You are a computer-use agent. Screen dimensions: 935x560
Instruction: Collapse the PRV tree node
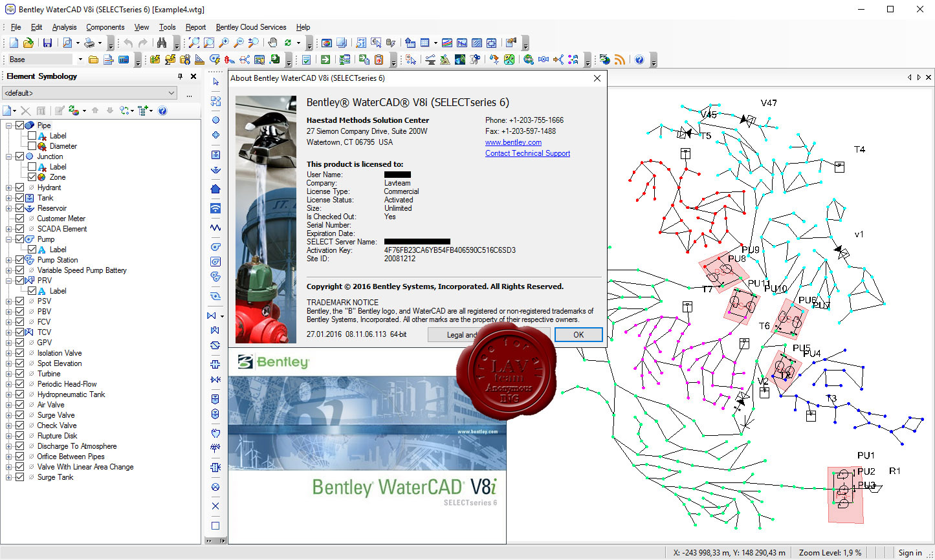9,281
